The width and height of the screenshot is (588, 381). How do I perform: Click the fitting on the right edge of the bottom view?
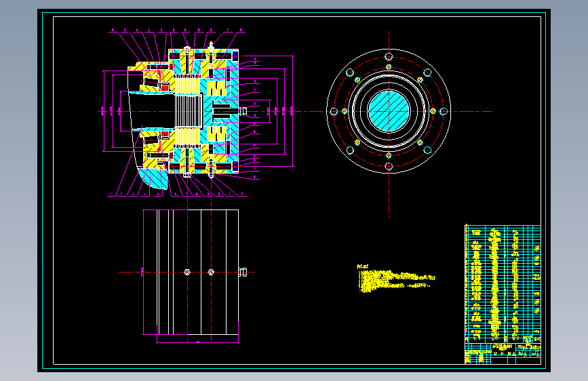click(243, 273)
